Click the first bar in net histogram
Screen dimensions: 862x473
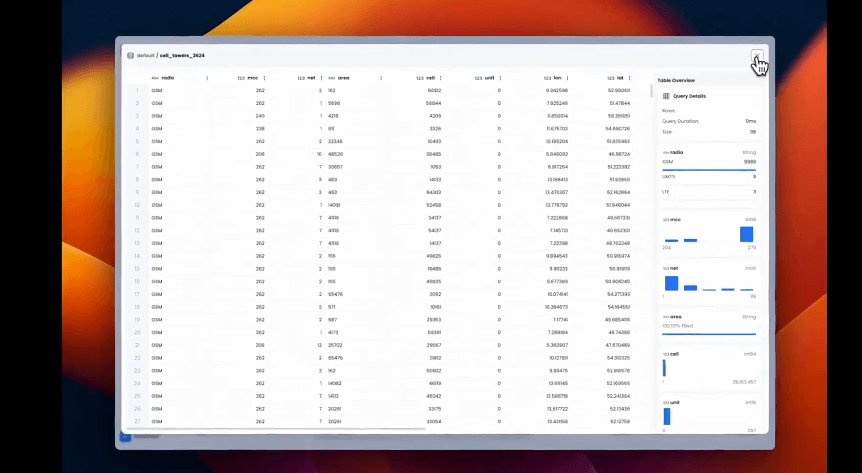click(671, 283)
